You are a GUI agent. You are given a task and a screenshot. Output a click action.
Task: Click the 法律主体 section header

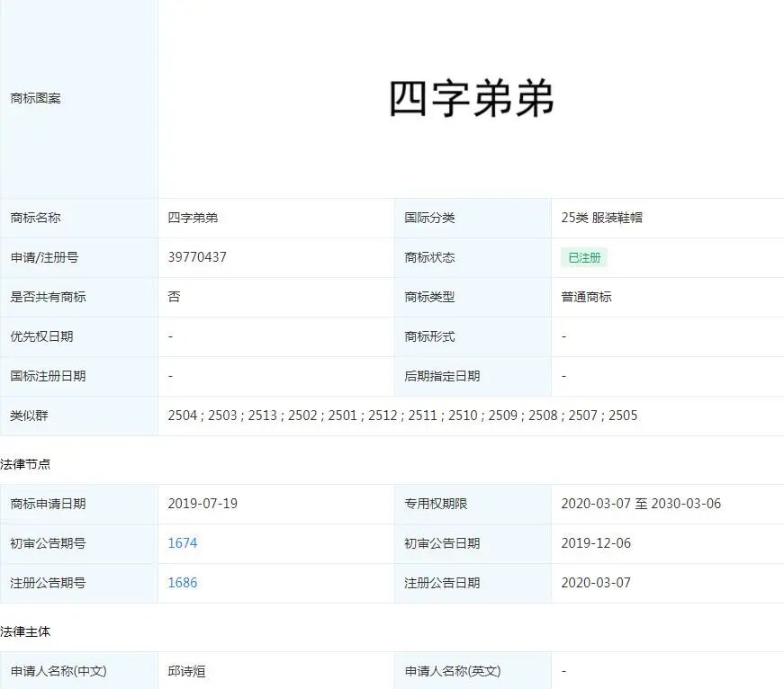(27, 631)
